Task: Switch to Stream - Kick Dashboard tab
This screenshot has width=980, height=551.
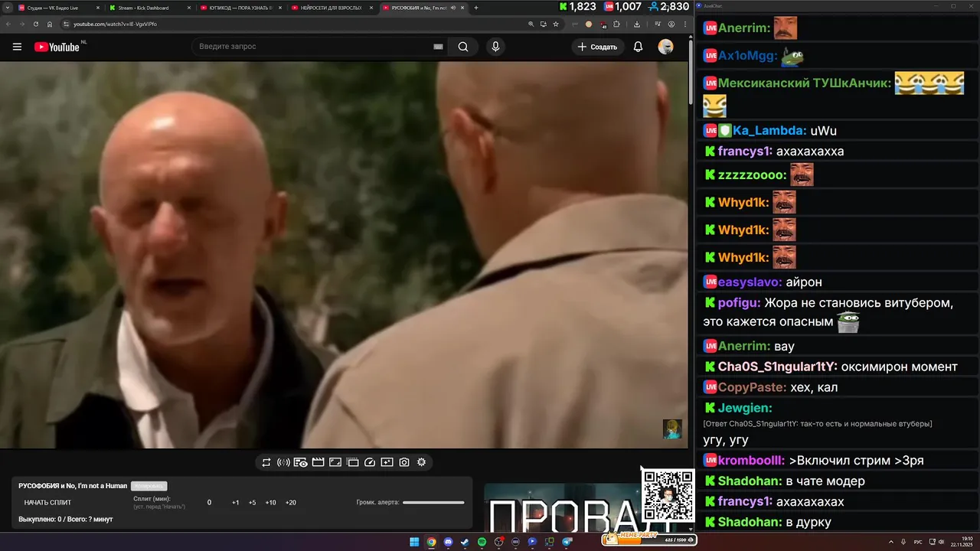Action: tap(148, 8)
